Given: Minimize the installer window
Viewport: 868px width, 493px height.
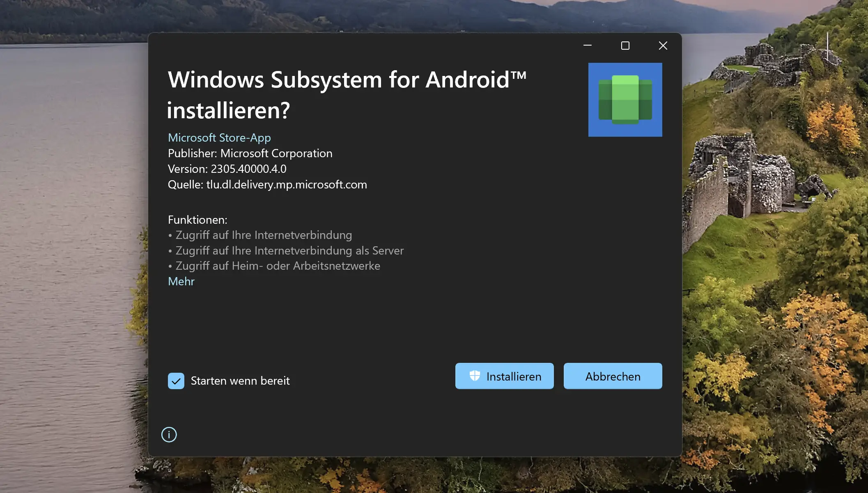Looking at the screenshot, I should coord(588,46).
